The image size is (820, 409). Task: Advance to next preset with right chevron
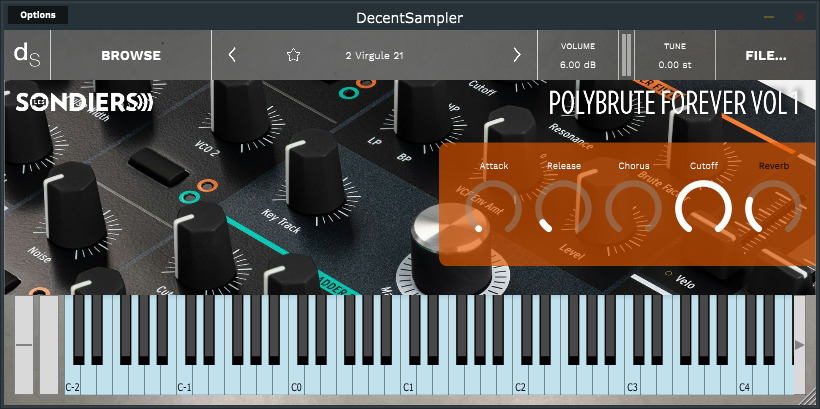pyautogui.click(x=517, y=55)
